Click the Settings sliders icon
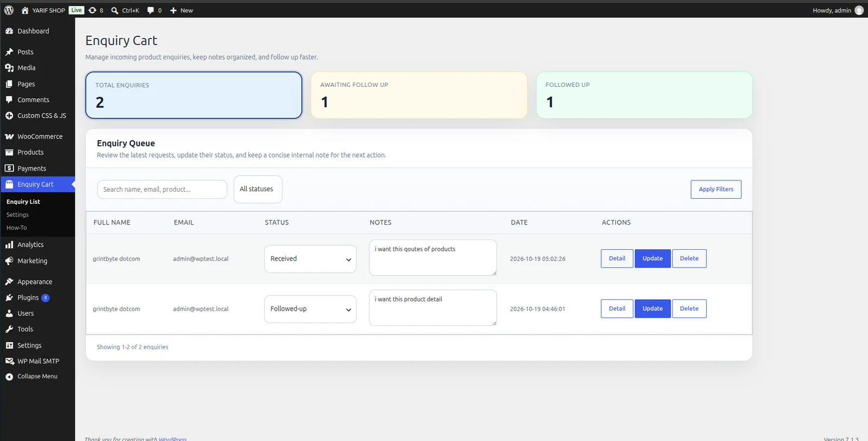Image resolution: width=868 pixels, height=441 pixels. coord(9,345)
